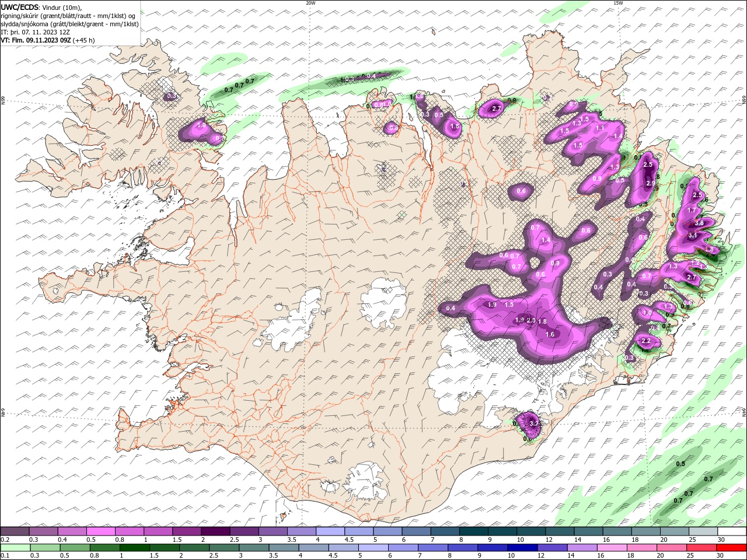747x560 pixels.
Task: Click the '3.8' snowfall value on the east coast
Action: coord(700,223)
